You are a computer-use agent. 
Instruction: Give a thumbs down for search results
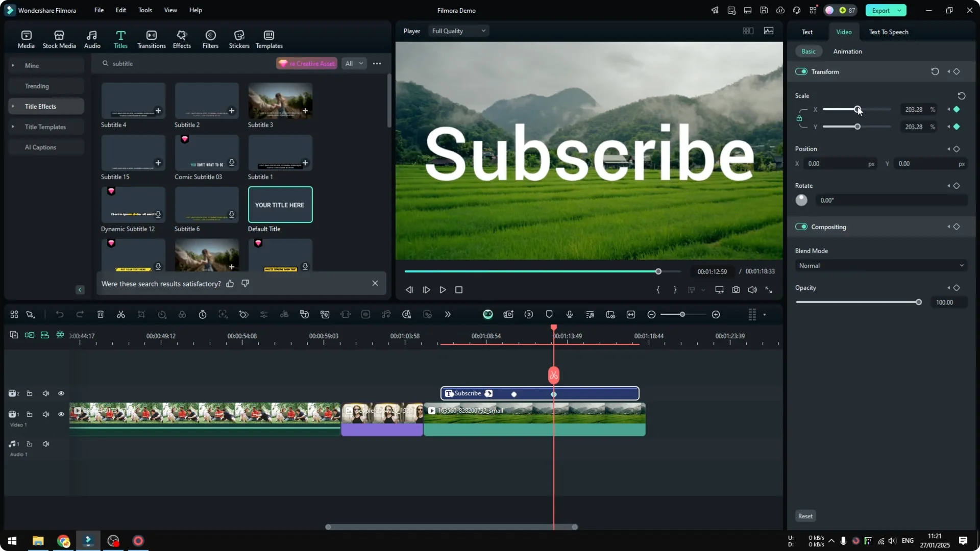[x=246, y=284]
